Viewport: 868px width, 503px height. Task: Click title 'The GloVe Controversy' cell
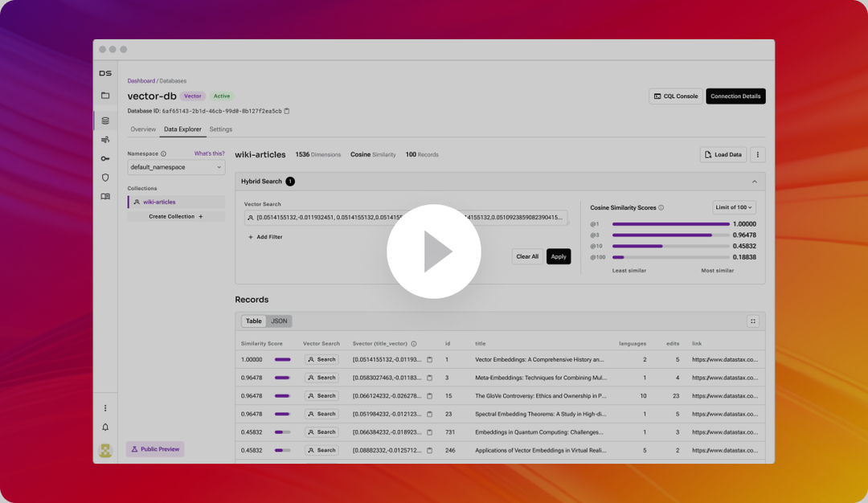click(x=541, y=396)
